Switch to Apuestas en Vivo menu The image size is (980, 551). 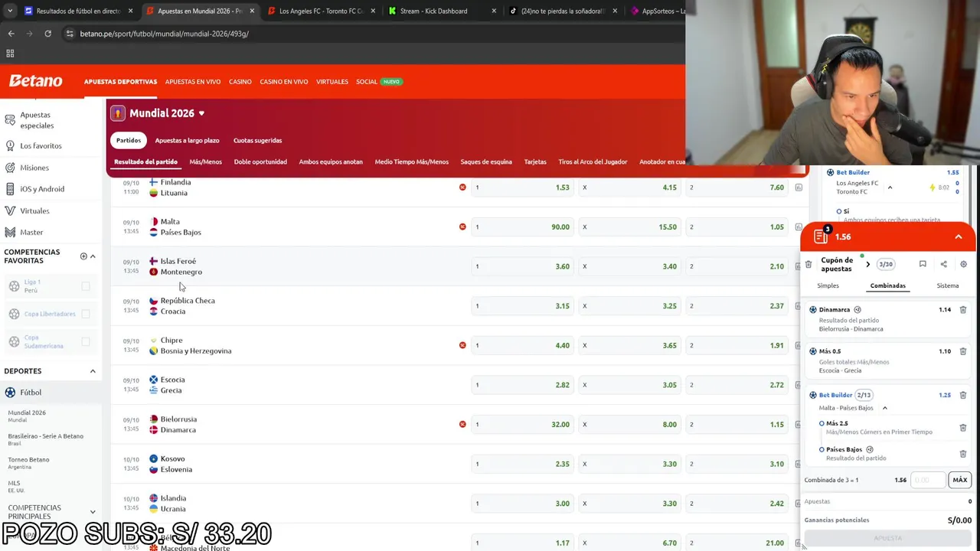(x=193, y=82)
